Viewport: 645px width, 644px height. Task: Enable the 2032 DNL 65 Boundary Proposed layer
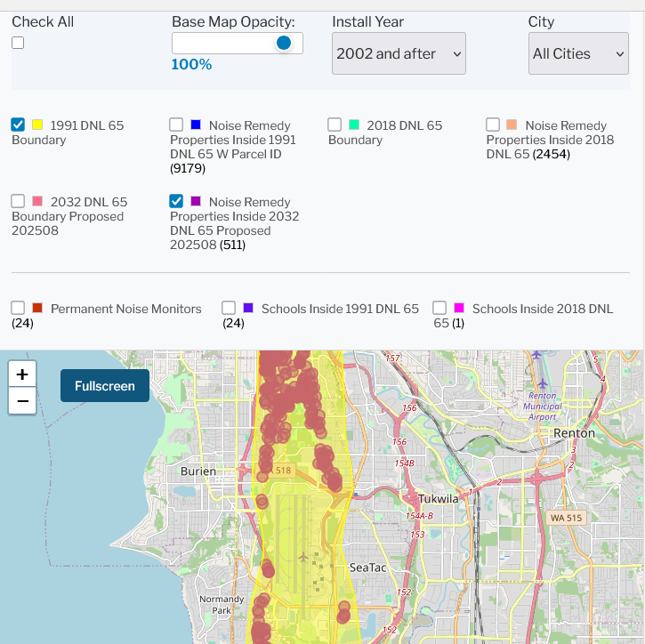point(18,201)
